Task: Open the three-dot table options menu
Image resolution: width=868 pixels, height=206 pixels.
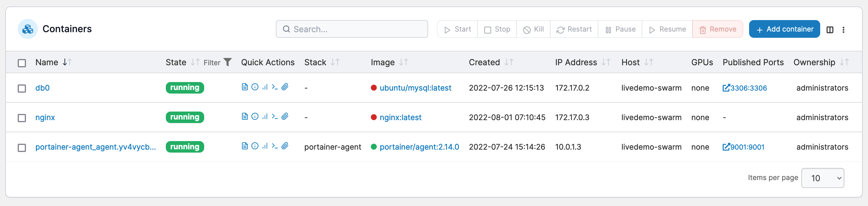Action: pos(844,30)
